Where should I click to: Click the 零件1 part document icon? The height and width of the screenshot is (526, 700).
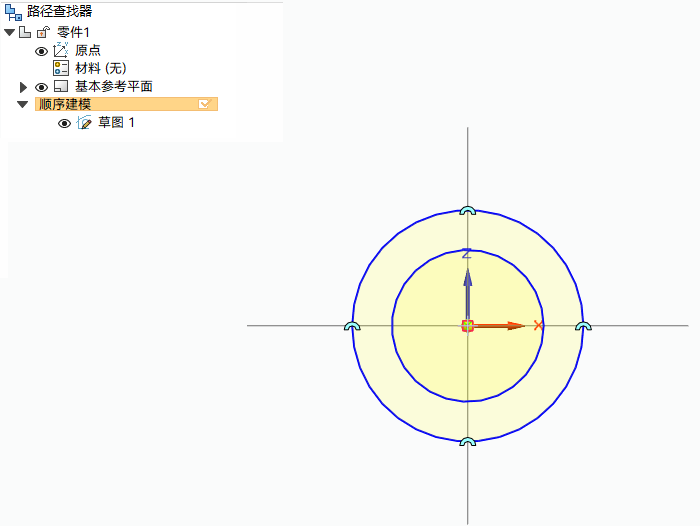click(25, 32)
